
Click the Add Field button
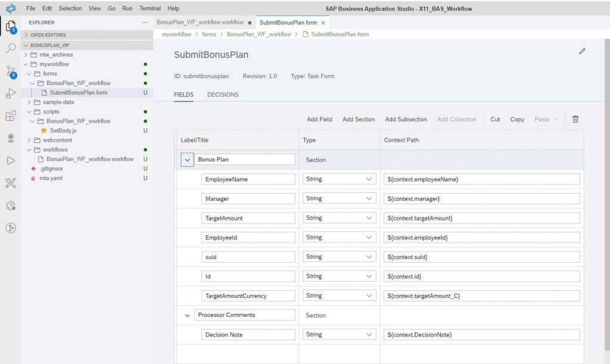pyautogui.click(x=319, y=119)
